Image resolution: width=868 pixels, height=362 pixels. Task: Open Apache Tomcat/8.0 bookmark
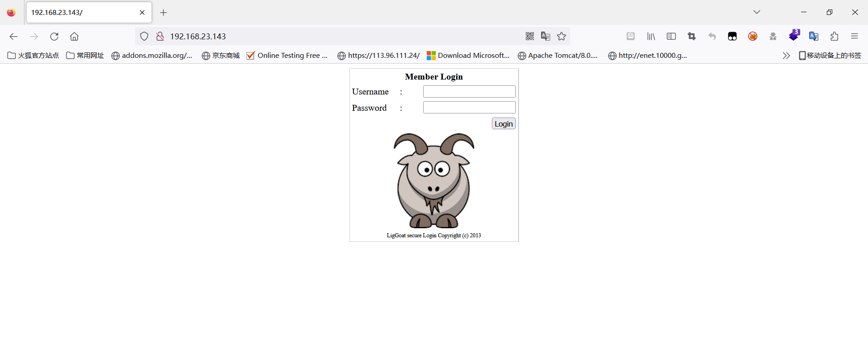click(x=557, y=56)
